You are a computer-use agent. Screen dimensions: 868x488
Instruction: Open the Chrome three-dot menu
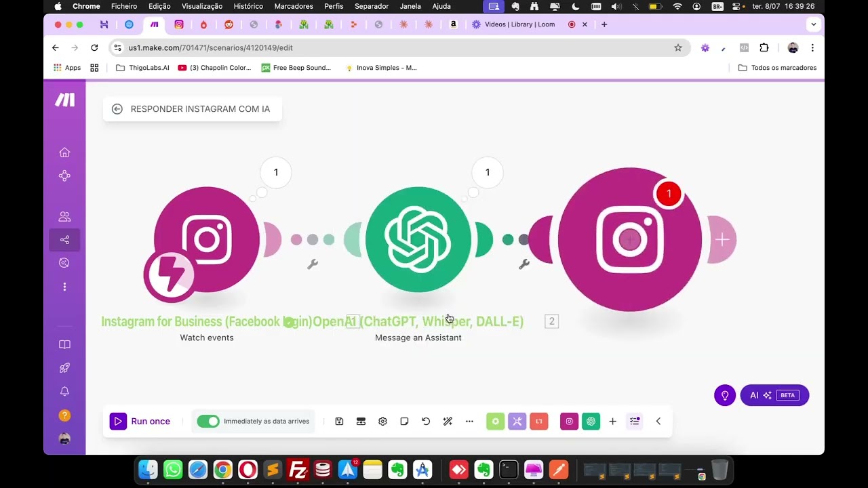pyautogui.click(x=812, y=47)
